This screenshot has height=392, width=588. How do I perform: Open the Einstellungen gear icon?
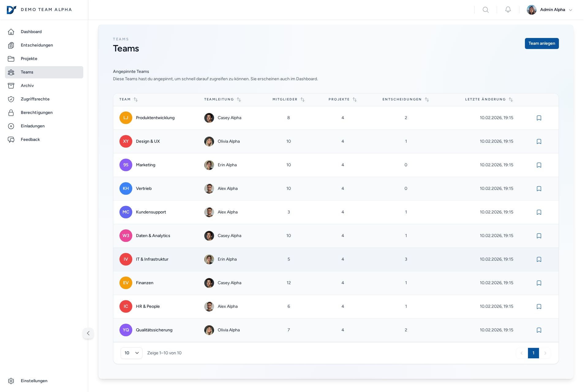pyautogui.click(x=11, y=381)
